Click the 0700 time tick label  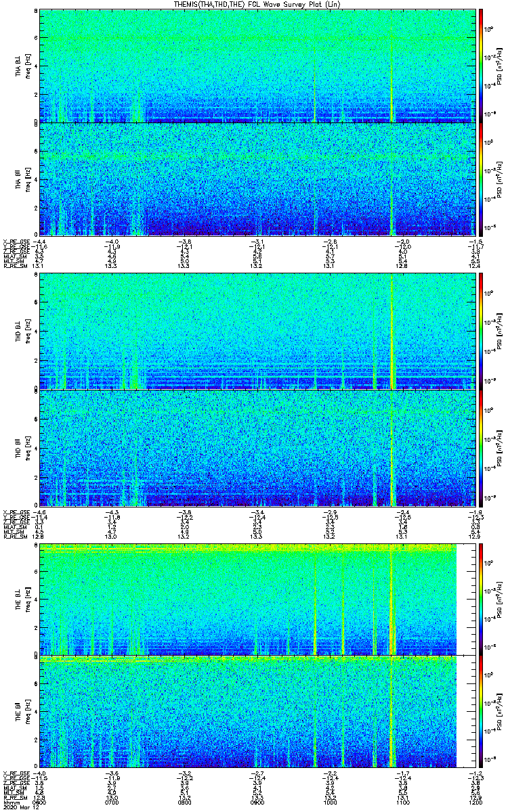[x=112, y=803]
